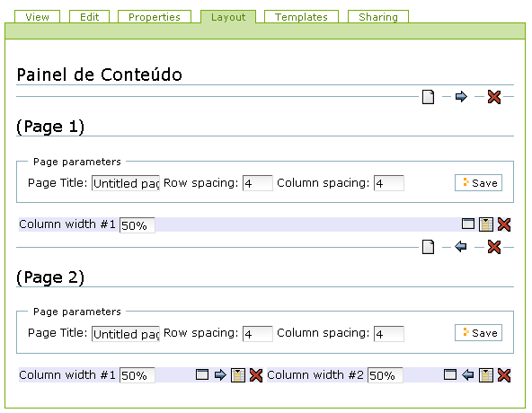532x413 pixels.
Task: Move Page 2 column #2 left with the arrow
Action: (x=468, y=375)
